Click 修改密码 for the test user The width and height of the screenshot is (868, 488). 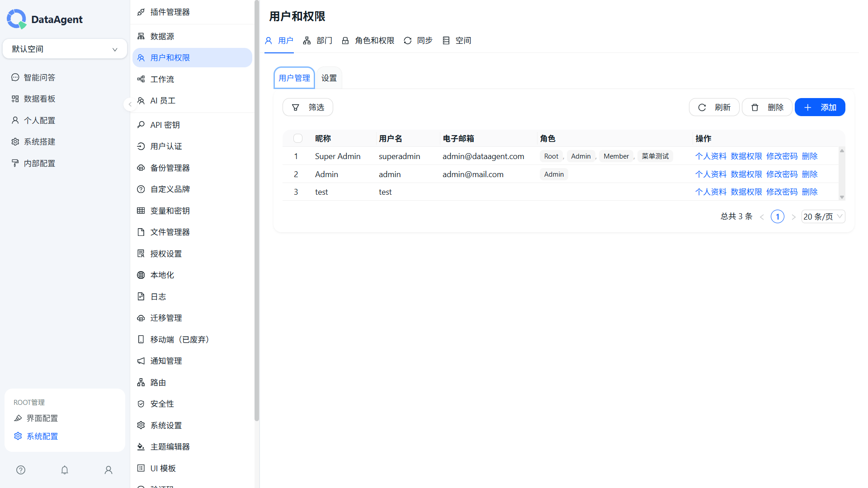782,192
